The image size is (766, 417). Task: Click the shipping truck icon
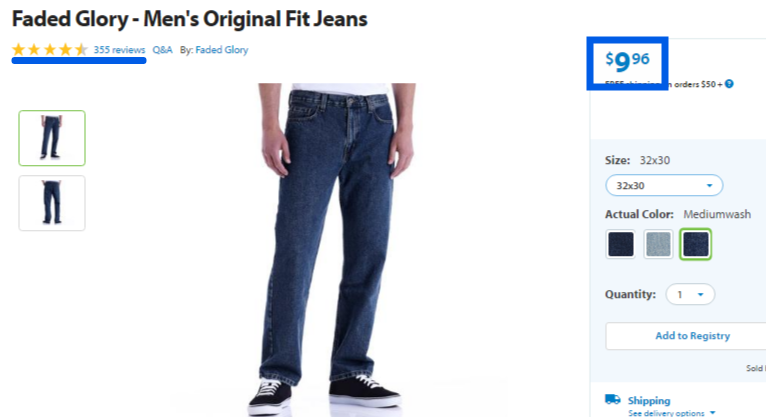[613, 399]
